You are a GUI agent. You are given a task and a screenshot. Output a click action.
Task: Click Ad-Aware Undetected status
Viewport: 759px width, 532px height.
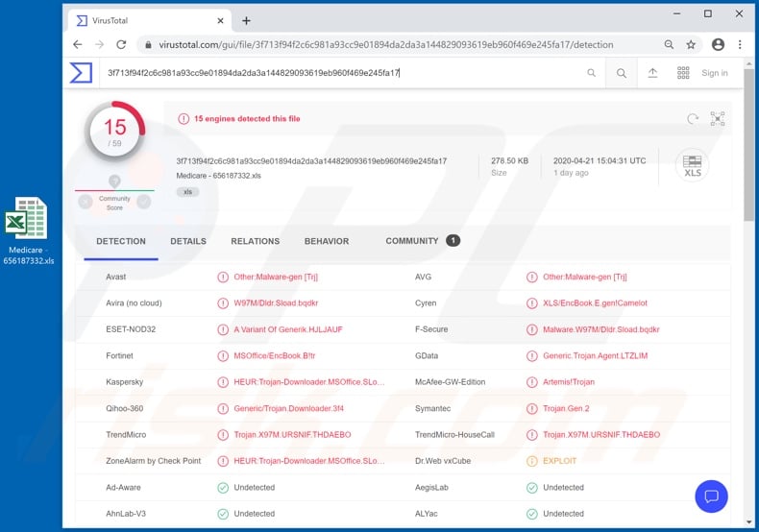point(255,488)
